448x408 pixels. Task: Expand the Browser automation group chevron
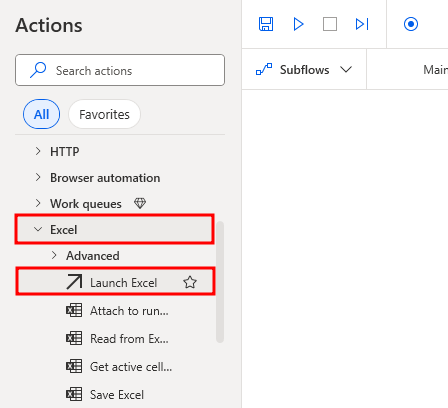[x=38, y=177]
